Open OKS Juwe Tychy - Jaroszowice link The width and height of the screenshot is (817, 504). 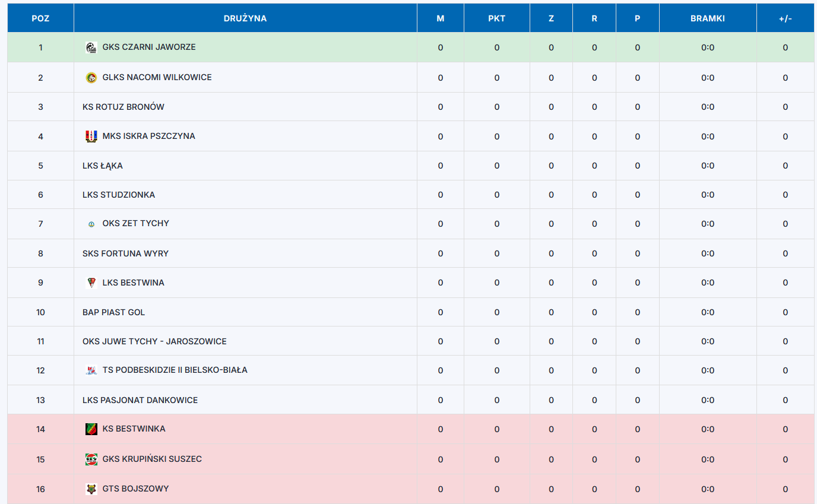coord(154,341)
